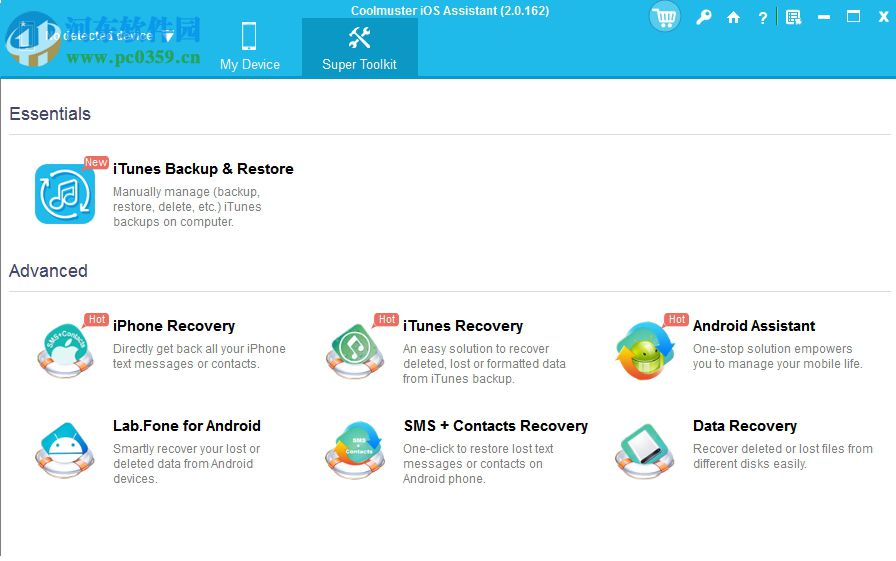The height and width of the screenshot is (561, 896).
Task: Open the iPhone Recovery title
Action: coord(174,326)
